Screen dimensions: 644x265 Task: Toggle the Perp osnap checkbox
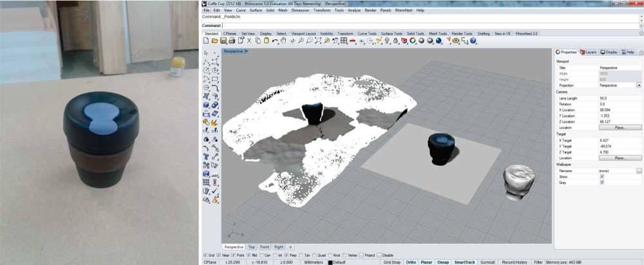pos(287,255)
